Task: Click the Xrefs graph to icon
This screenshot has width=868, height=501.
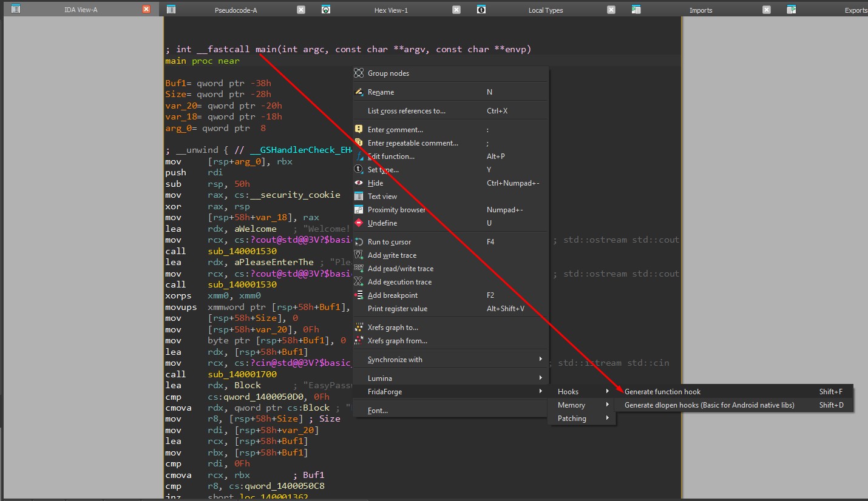Action: [359, 327]
